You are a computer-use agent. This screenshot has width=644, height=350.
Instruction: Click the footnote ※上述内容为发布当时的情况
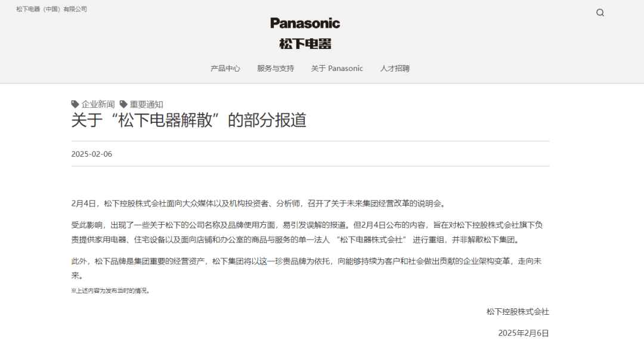pyautogui.click(x=111, y=291)
